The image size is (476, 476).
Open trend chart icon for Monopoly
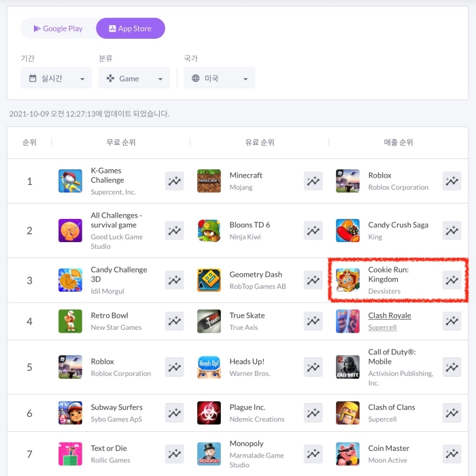313,454
